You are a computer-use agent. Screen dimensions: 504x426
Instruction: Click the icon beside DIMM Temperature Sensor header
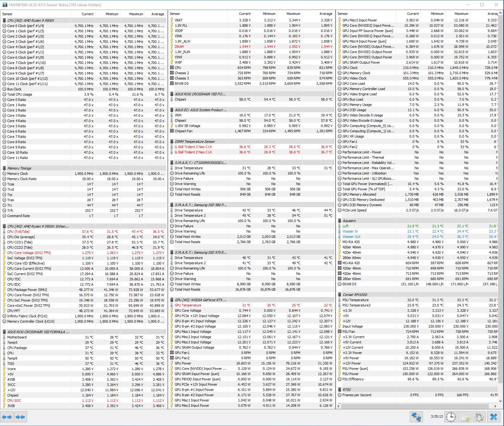[172, 142]
